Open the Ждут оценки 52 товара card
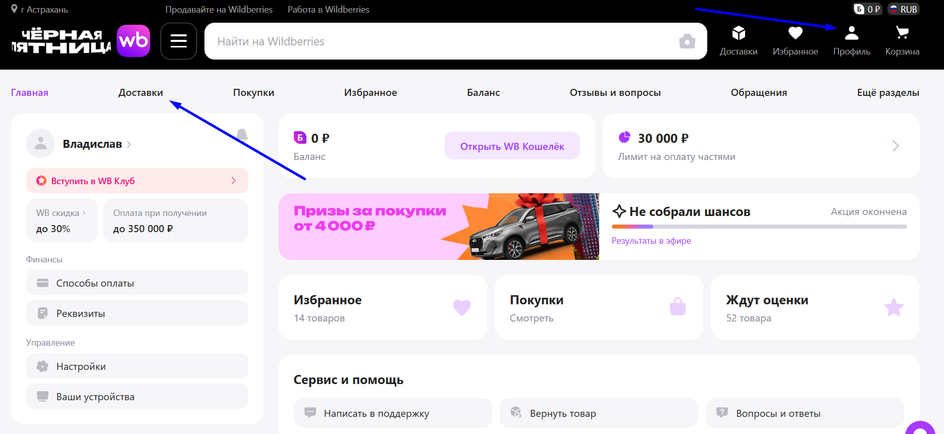 pos(815,308)
